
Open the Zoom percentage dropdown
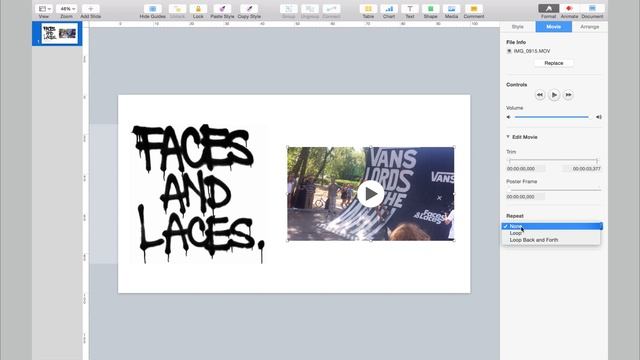67,9
